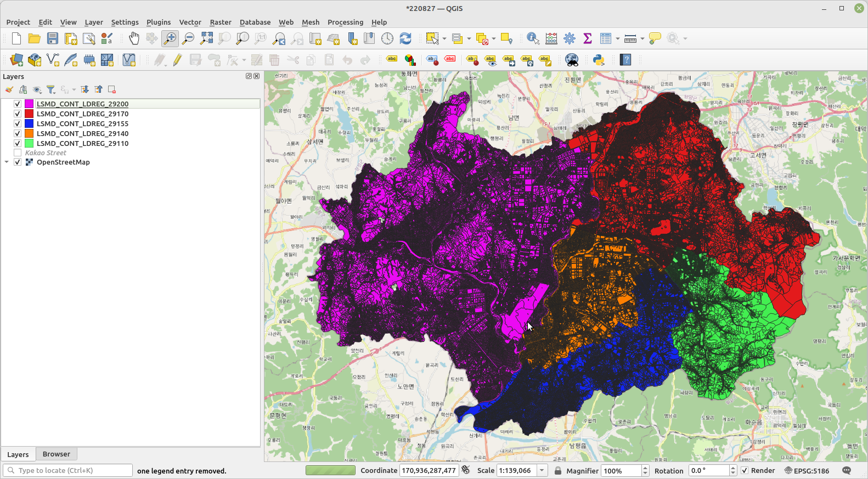Hide the OpenStreetMap layer
This screenshot has width=868, height=479.
pyautogui.click(x=18, y=162)
